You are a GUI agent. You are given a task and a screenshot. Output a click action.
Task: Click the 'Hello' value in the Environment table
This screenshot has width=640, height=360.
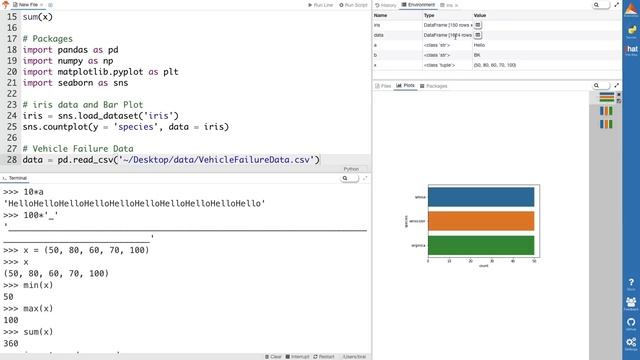pyautogui.click(x=479, y=45)
